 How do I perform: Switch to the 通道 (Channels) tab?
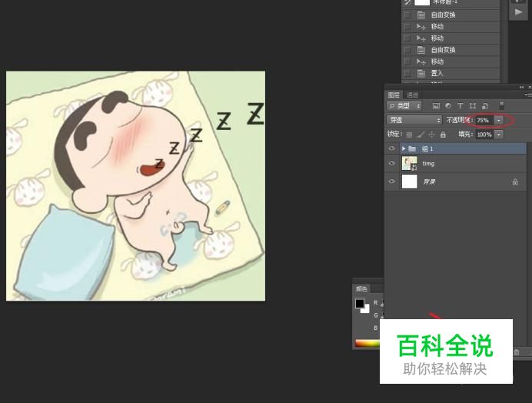412,95
